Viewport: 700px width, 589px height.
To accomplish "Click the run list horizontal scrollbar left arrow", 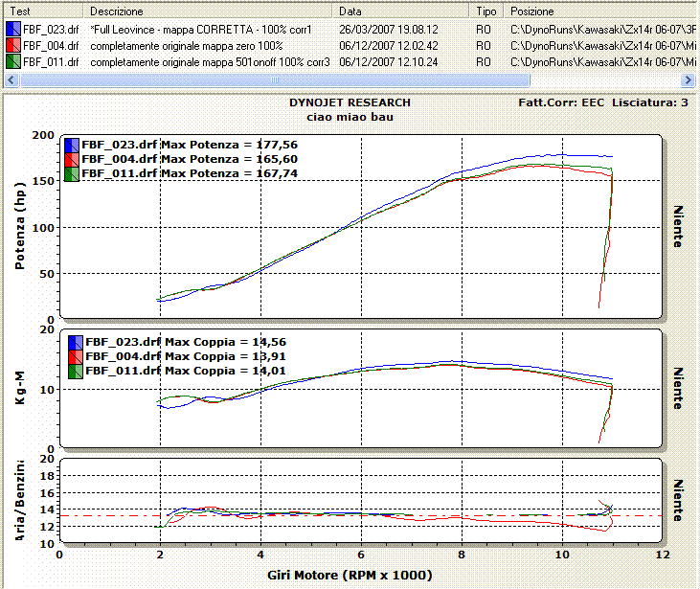I will (11, 79).
